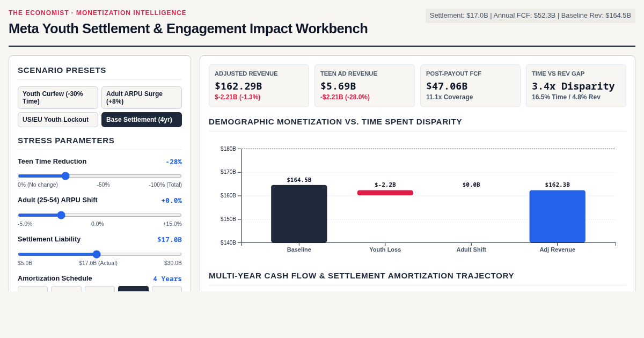Click the '3.4x Disparity' value

coord(573,86)
